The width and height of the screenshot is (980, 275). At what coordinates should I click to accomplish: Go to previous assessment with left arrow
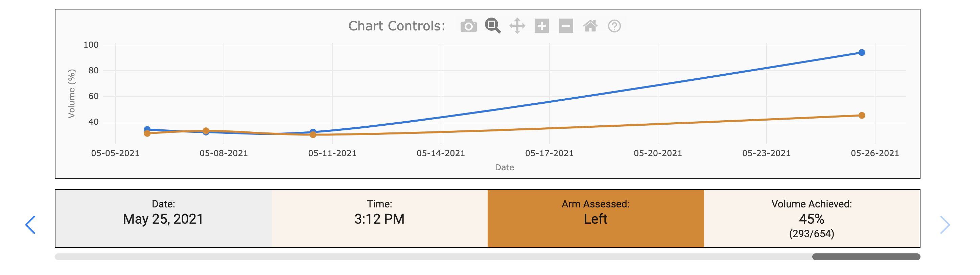click(30, 225)
